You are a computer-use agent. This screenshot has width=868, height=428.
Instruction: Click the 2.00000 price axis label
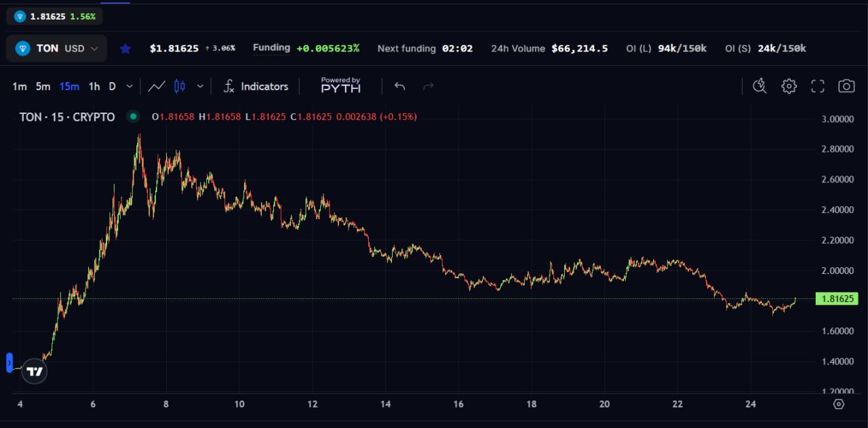click(836, 270)
